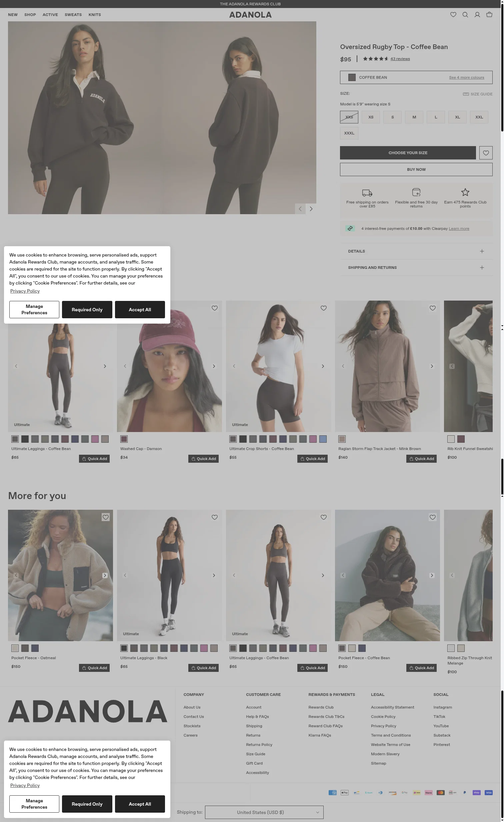Favorite the Washed Cap - Damson heart
504x822 pixels.
click(x=215, y=308)
